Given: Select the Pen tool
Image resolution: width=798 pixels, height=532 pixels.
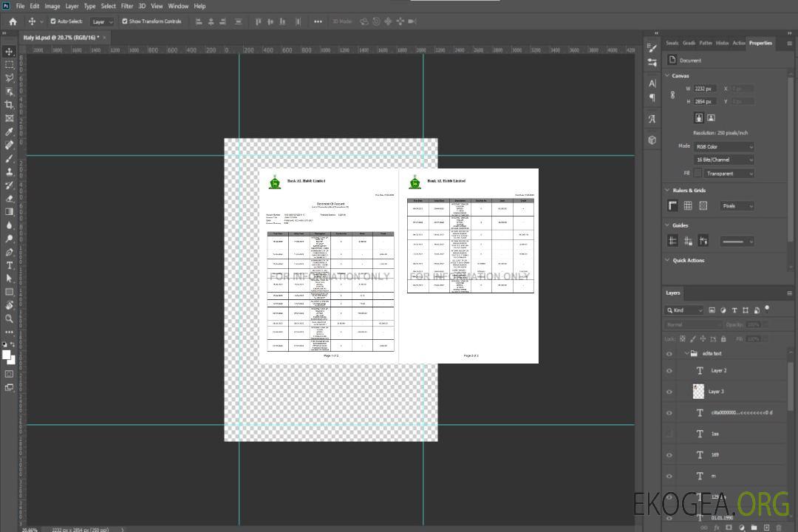Looking at the screenshot, I should coord(9,252).
